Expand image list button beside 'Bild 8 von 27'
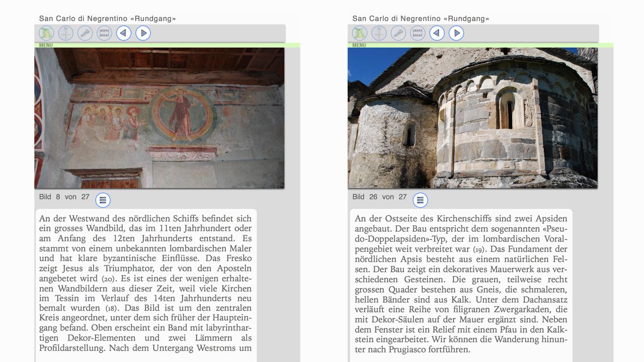Screen dimensions: 644x362 pyautogui.click(x=103, y=200)
